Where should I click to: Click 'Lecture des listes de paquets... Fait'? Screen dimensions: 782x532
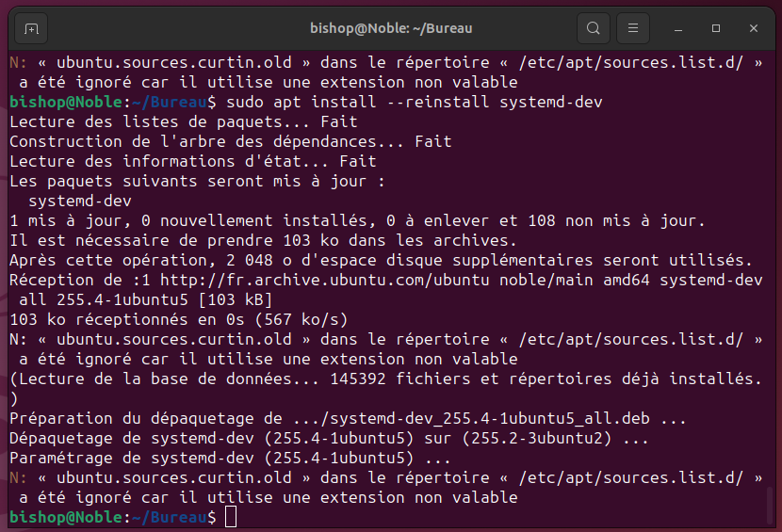tap(184, 122)
